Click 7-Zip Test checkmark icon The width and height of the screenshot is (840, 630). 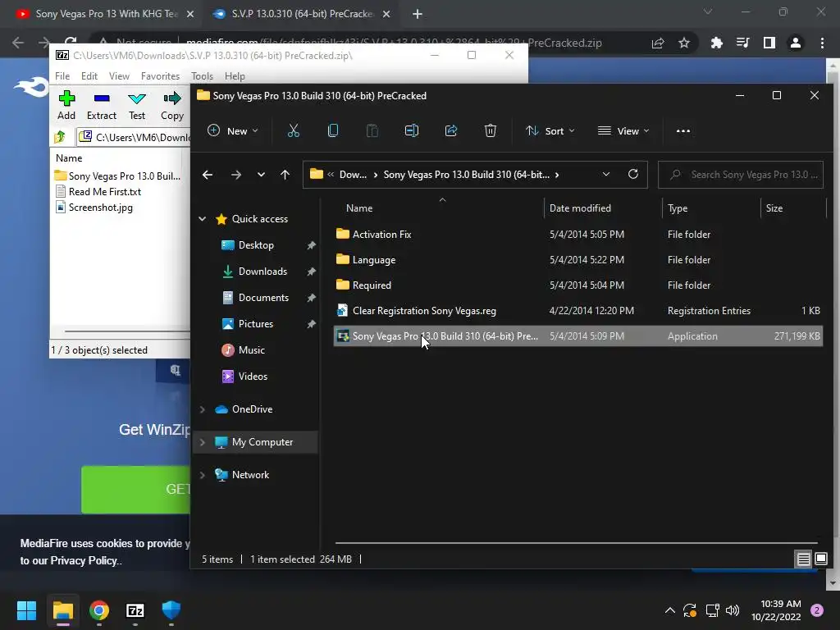137,98
